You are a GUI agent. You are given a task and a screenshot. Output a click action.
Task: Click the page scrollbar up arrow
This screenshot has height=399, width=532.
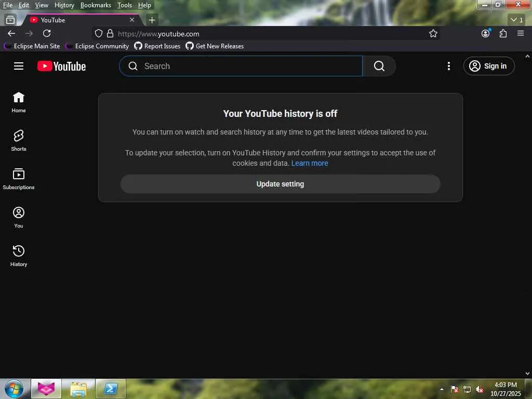pos(528,56)
